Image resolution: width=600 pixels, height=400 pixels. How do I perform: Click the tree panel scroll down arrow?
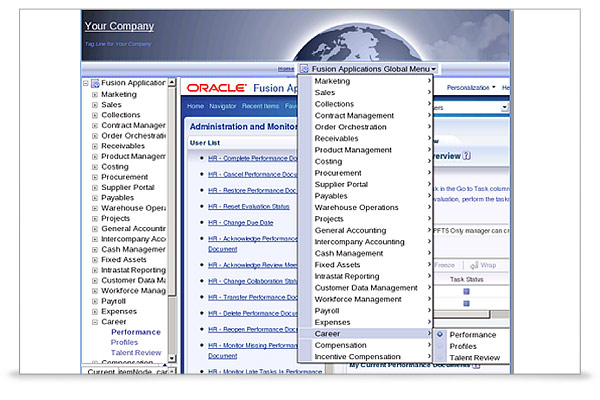point(172,358)
